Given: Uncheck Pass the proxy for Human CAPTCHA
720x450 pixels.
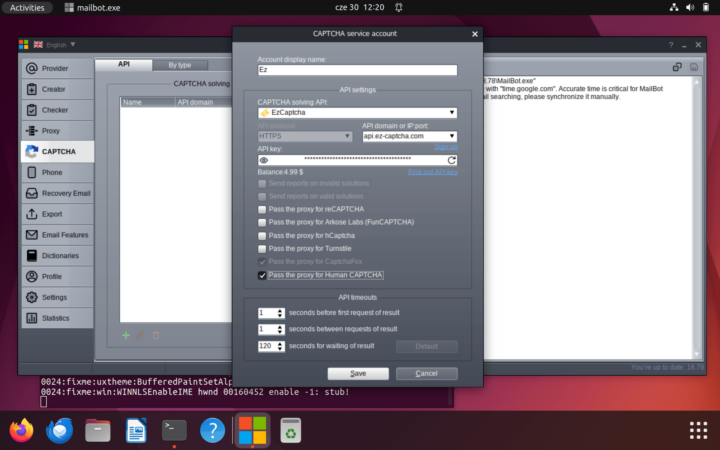Looking at the screenshot, I should [x=262, y=275].
